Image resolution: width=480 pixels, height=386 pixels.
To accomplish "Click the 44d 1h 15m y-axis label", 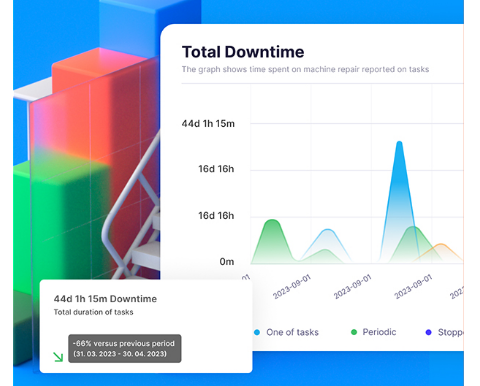I will click(x=208, y=124).
